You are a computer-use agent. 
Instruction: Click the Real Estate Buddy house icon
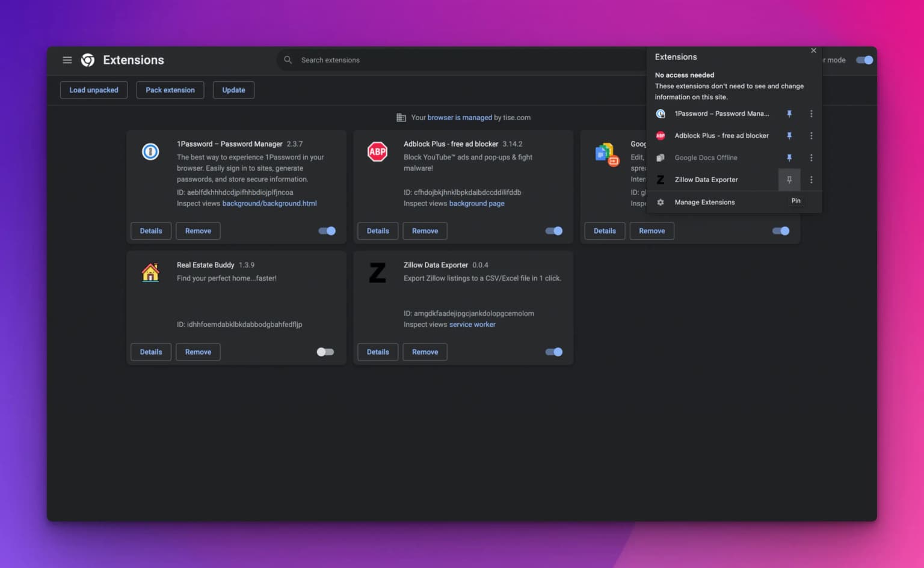pos(150,272)
